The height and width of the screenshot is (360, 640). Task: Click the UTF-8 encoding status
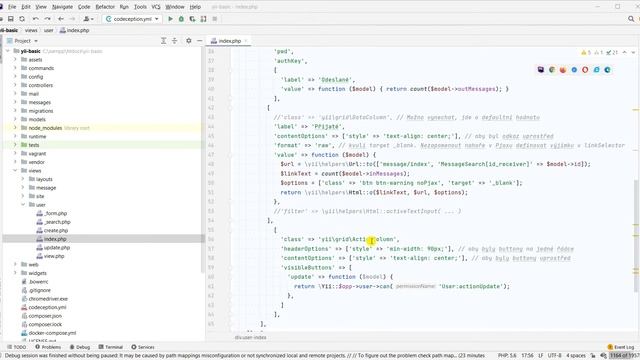[554, 356]
